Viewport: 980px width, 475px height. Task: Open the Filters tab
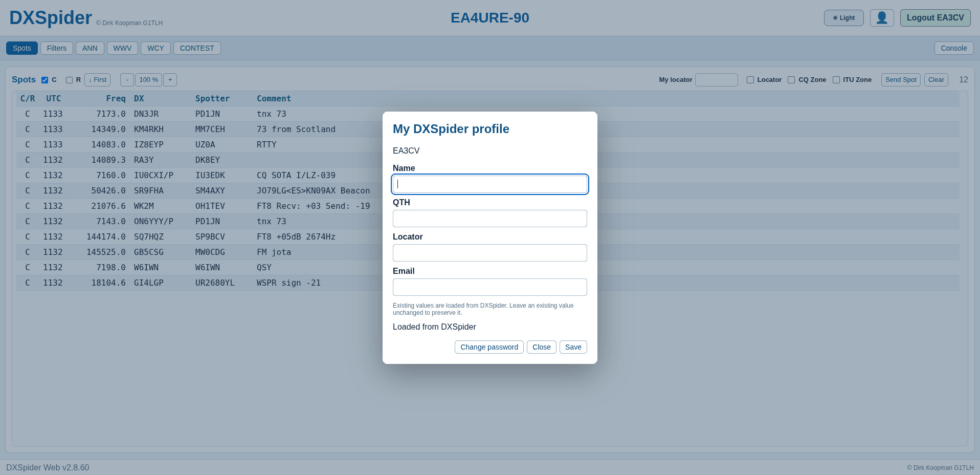point(57,48)
